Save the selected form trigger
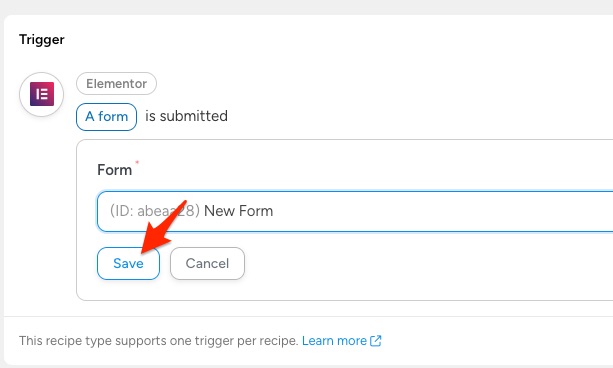Image resolution: width=613 pixels, height=368 pixels. click(x=128, y=263)
